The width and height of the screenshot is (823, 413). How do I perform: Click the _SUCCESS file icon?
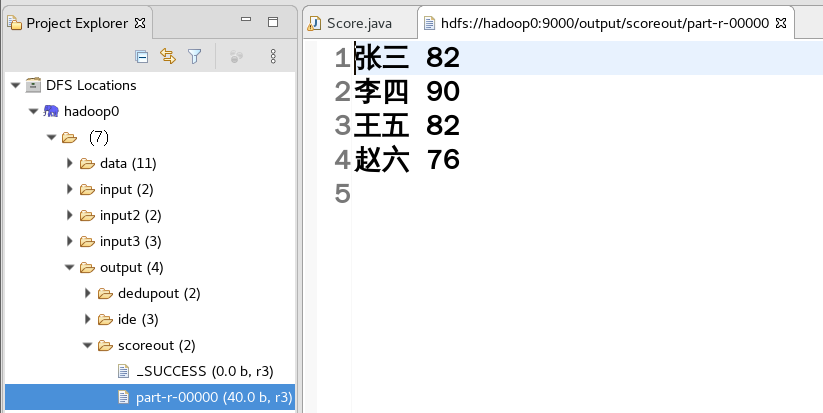click(x=123, y=372)
